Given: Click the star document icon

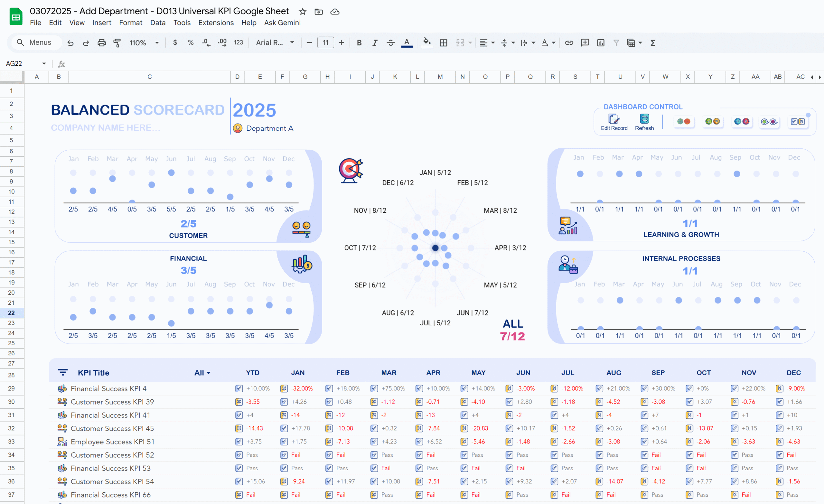Looking at the screenshot, I should tap(303, 12).
